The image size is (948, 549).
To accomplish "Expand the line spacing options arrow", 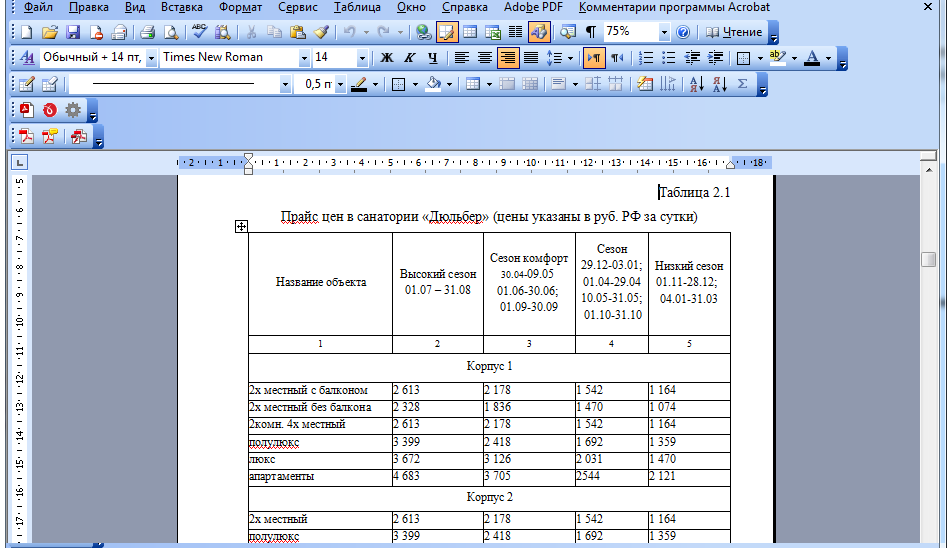I will (x=570, y=58).
